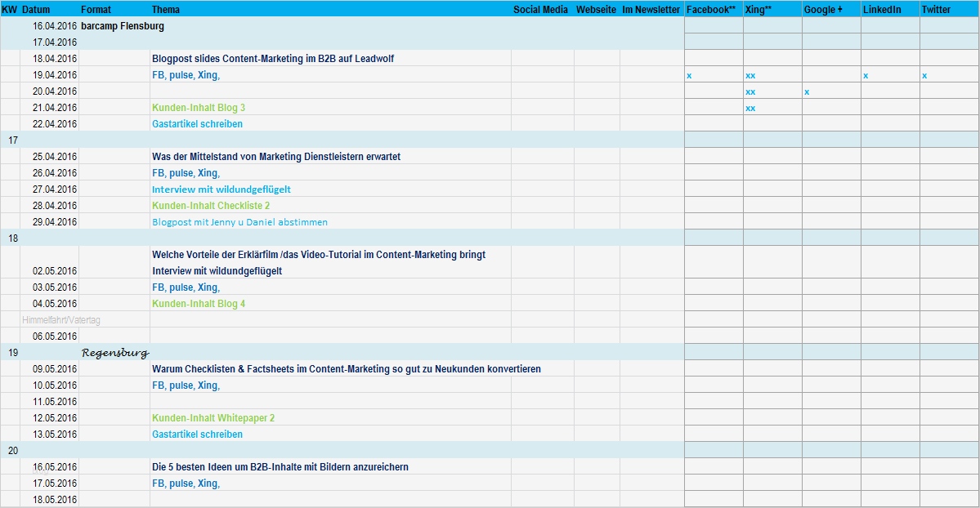Click the Interview mit wildundgeflügelt entry on 27.04.2016
This screenshot has width=980, height=508.
(x=222, y=189)
